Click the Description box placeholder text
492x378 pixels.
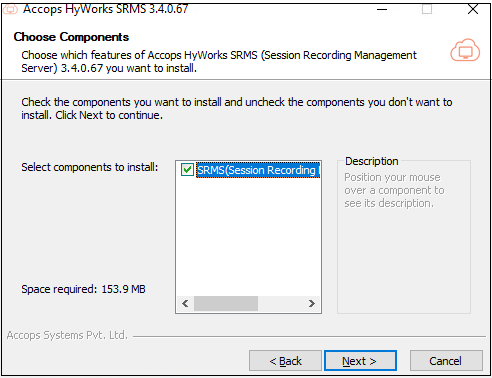point(394,190)
